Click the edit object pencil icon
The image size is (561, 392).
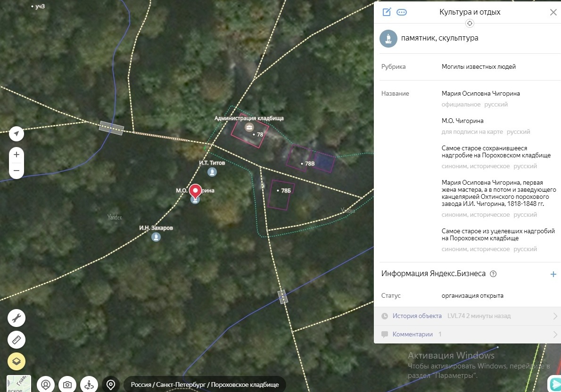coord(387,12)
